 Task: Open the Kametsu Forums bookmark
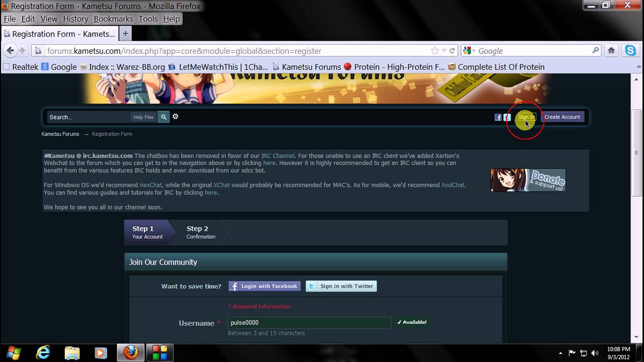(306, 67)
